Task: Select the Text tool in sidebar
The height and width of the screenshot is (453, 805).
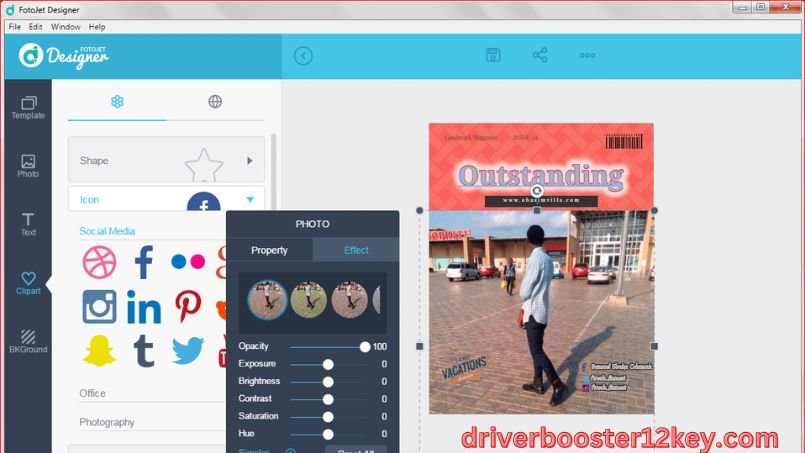Action: 28,224
